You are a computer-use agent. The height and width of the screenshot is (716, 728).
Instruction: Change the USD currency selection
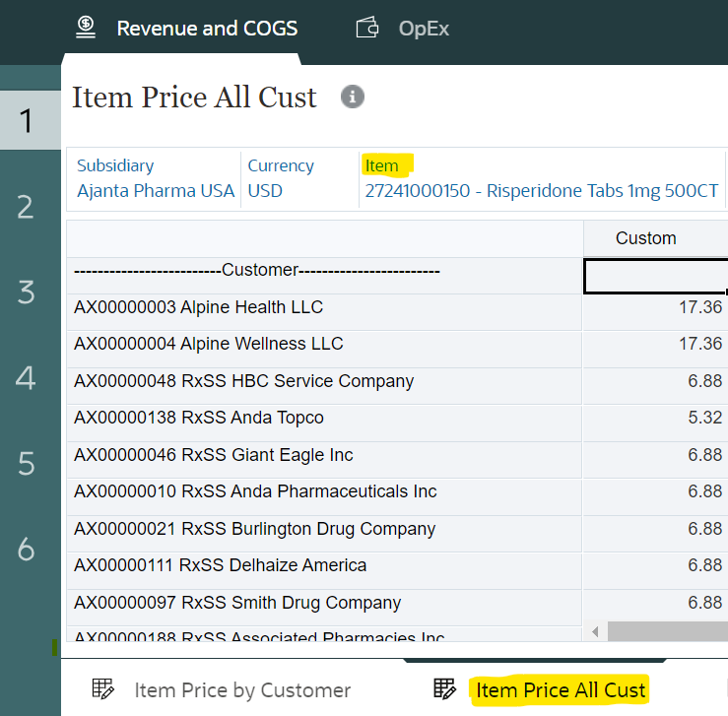(x=265, y=191)
